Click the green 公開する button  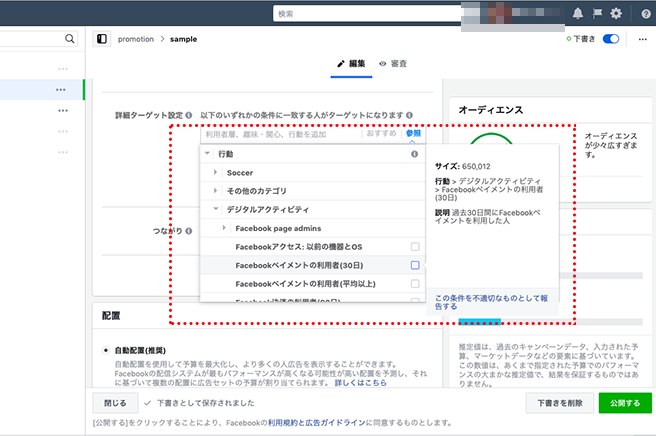625,403
